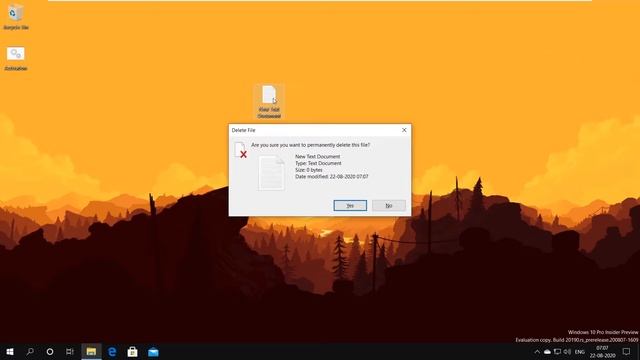
Task: Open Cortana from the taskbar
Action: pos(50,351)
